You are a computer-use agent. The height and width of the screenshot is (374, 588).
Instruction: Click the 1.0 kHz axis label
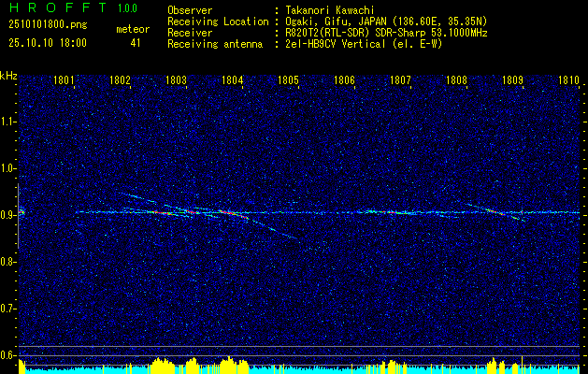tap(8, 168)
